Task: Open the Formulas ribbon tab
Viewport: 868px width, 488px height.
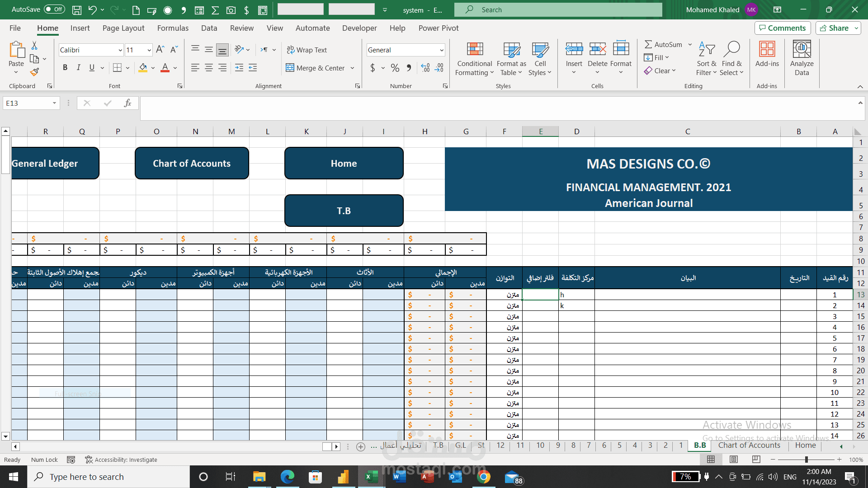Action: (x=173, y=28)
